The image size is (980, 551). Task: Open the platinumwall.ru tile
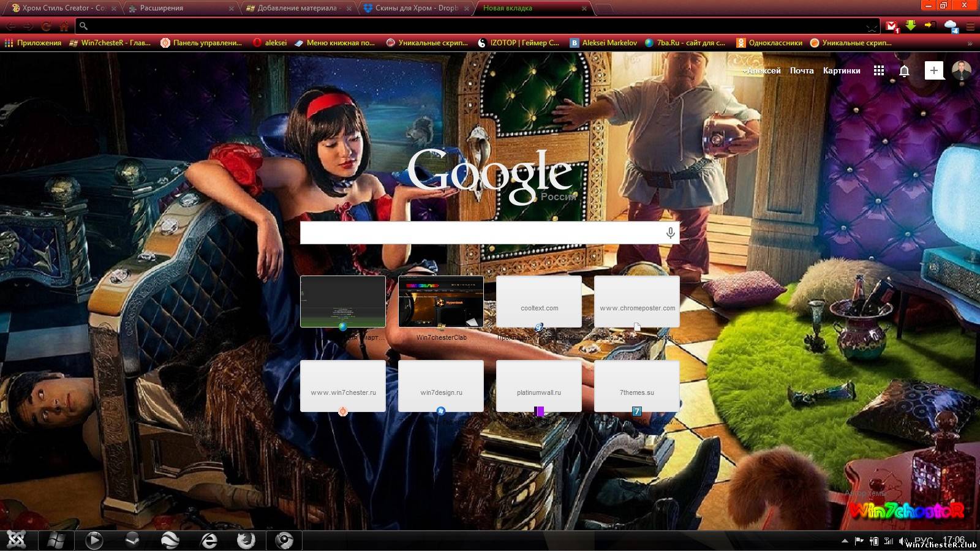(539, 386)
